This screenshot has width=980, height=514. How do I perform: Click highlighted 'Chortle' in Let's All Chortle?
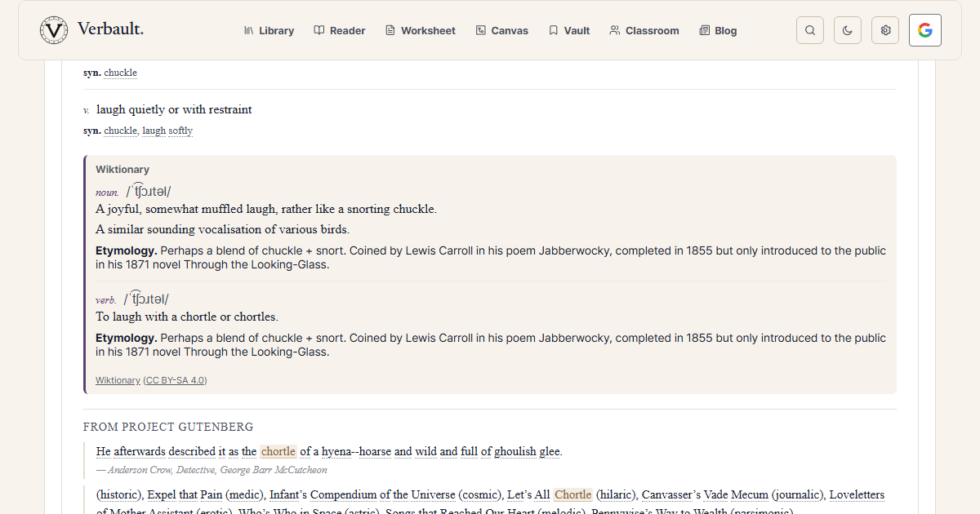[x=572, y=494]
